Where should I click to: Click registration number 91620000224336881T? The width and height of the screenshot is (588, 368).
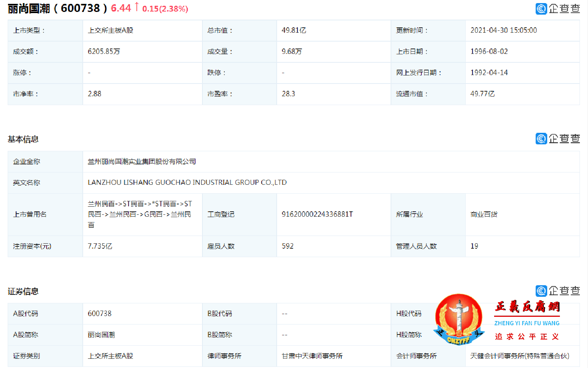pyautogui.click(x=319, y=214)
